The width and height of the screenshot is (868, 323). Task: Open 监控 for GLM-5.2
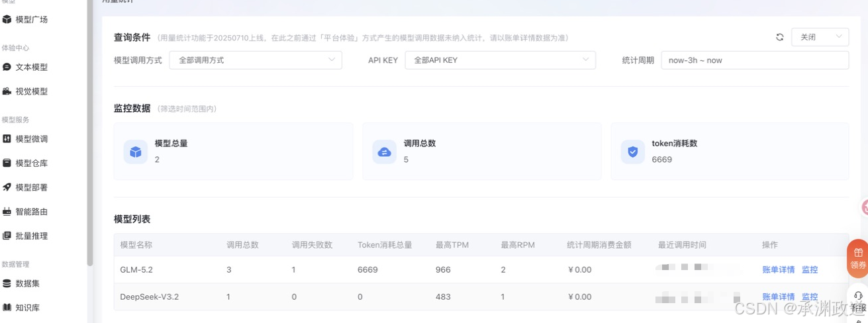point(810,269)
